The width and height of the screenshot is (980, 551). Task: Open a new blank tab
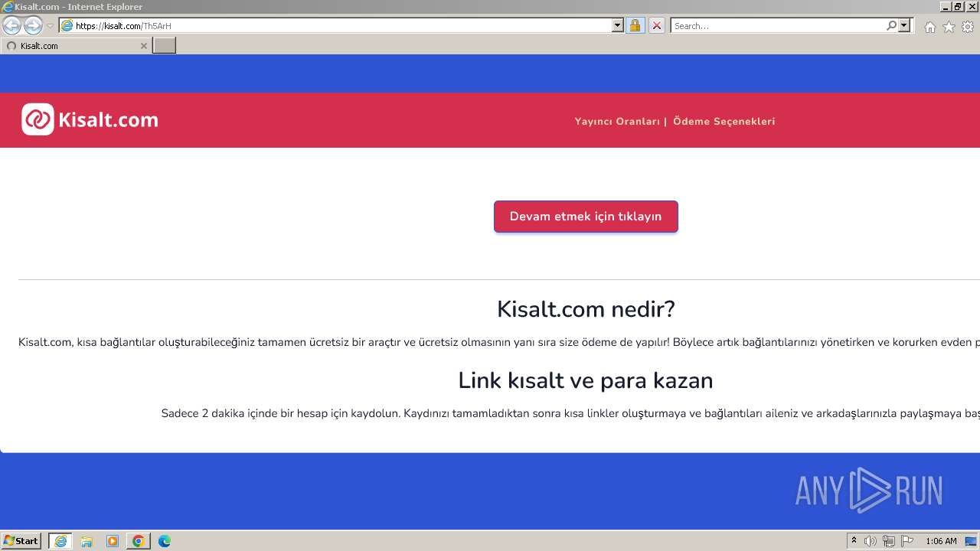(x=165, y=46)
